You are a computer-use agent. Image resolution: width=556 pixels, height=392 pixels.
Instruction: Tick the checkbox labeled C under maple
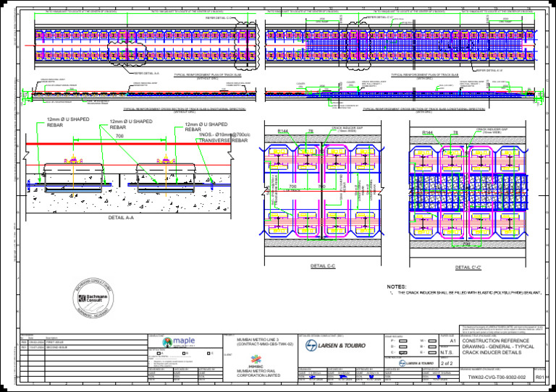pyautogui.click(x=208, y=354)
